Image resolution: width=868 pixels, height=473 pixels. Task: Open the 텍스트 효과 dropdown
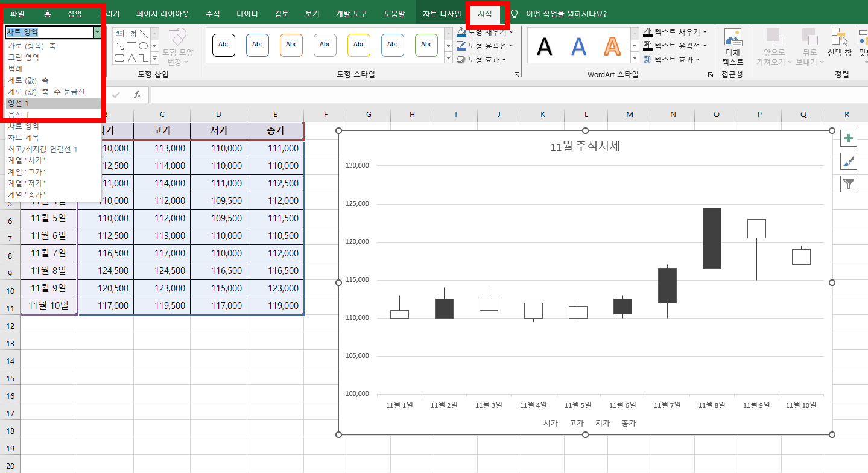[x=671, y=60]
